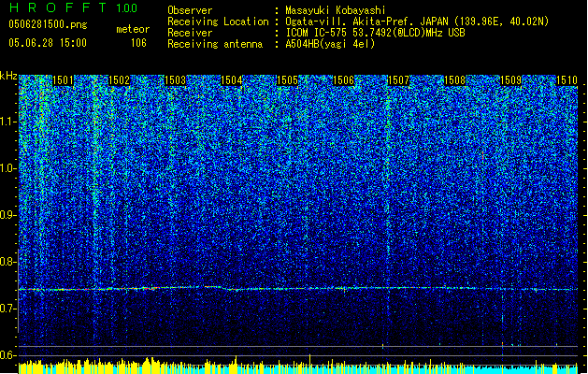
Task: Click observer name Masayuki Kobayashi
Action: [336, 10]
